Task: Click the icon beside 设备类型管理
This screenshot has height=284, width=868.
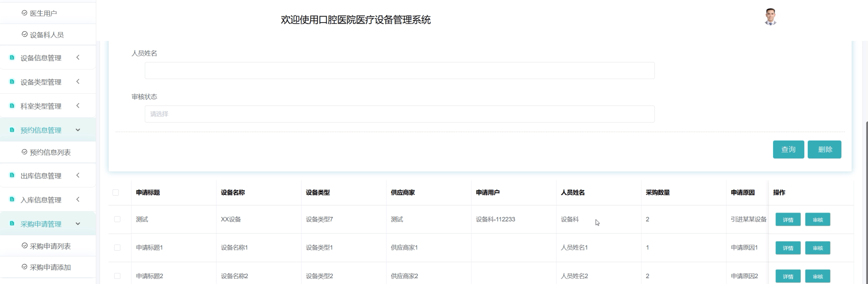Action: (x=12, y=82)
